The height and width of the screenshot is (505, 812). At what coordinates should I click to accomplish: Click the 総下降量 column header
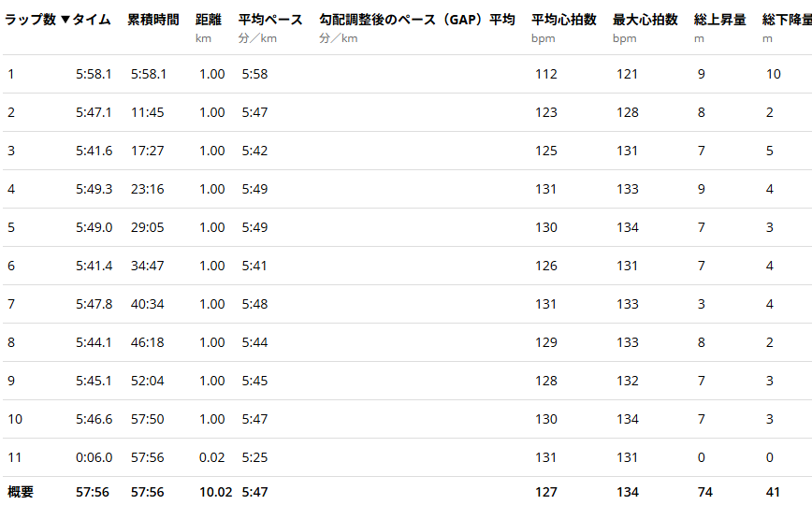click(x=786, y=21)
